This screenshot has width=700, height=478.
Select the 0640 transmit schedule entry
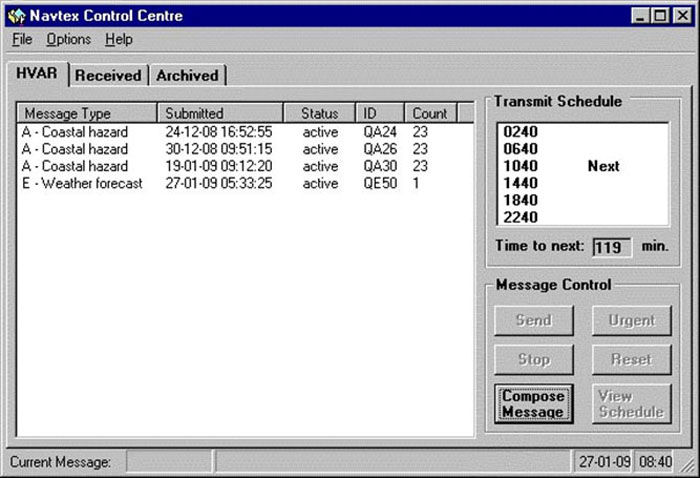point(521,149)
